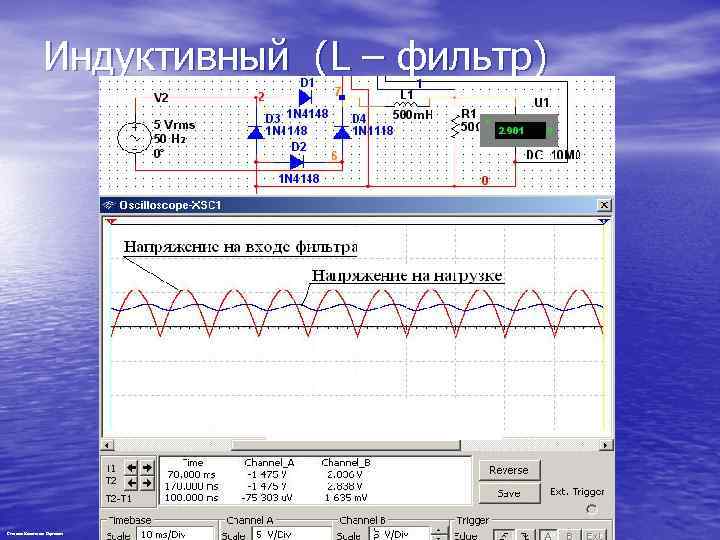Screen dimensions: 720x540
Task: Select the V2 AC voltage source symbol
Action: coord(135,137)
